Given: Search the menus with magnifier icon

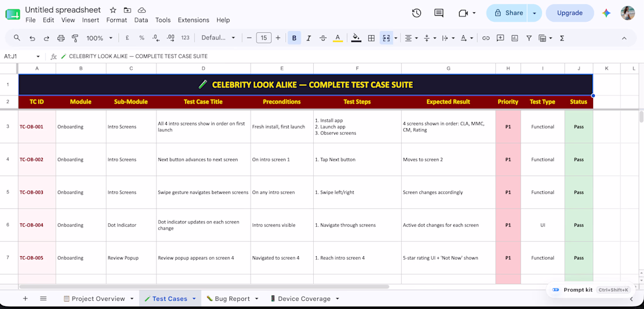Looking at the screenshot, I should [x=17, y=38].
